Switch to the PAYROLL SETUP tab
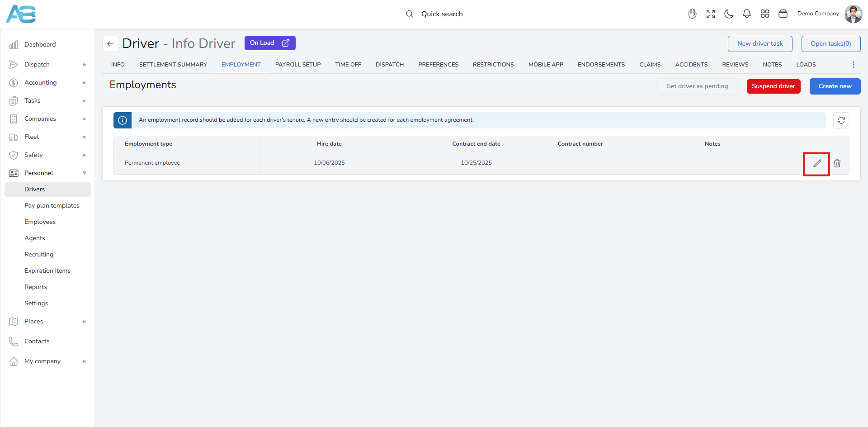 [x=298, y=65]
